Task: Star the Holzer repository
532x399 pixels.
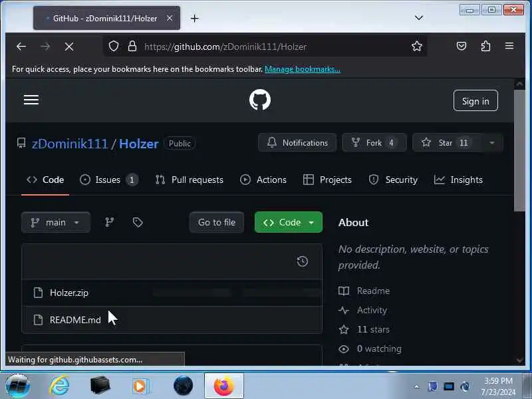Action: [447, 143]
